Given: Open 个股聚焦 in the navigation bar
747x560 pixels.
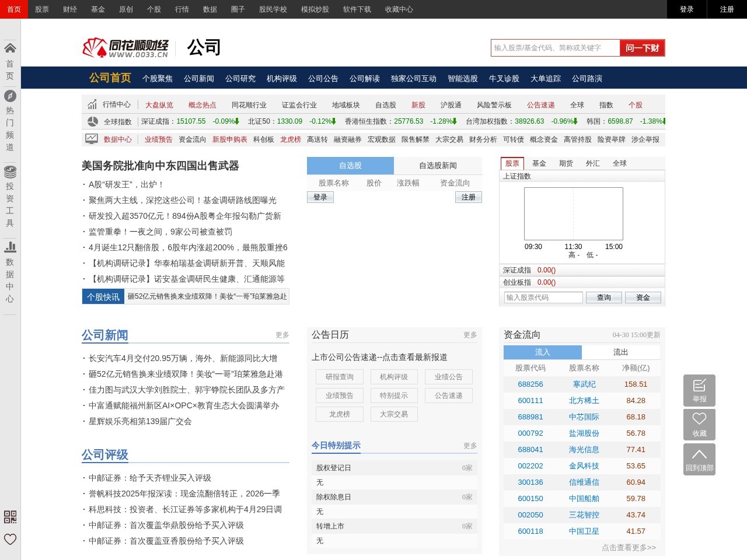Looking at the screenshot, I should 158,78.
